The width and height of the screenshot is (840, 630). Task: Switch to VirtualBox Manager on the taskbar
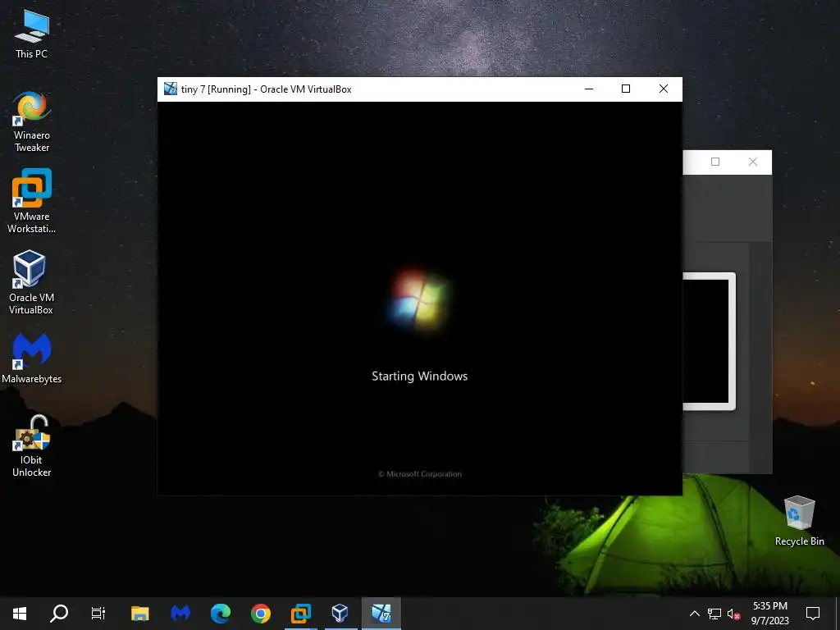point(340,613)
